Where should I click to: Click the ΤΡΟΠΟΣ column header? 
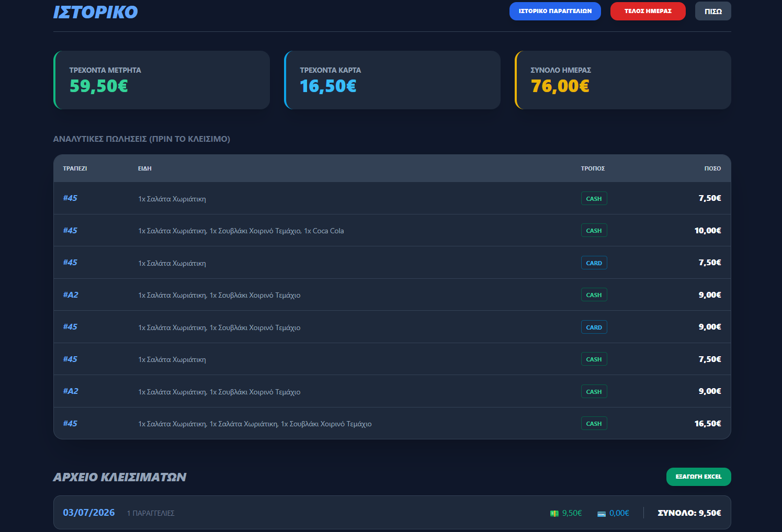point(593,168)
